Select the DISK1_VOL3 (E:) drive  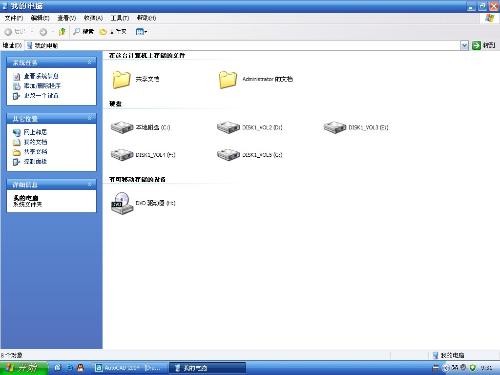356,127
